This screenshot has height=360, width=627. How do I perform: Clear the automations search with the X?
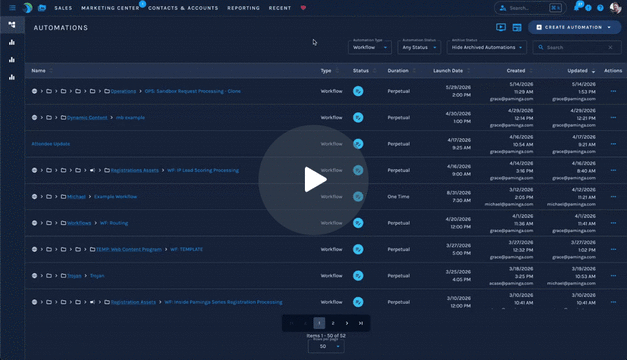(610, 47)
